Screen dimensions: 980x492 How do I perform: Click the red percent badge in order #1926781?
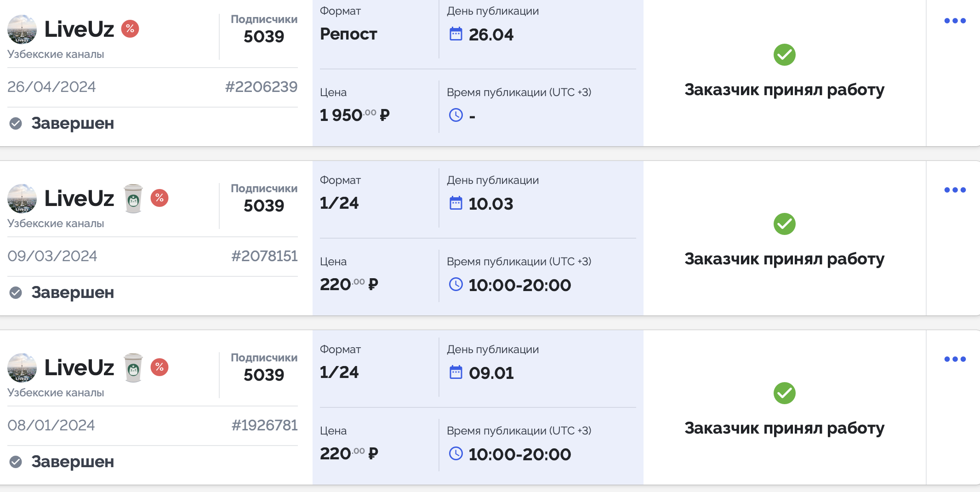[x=160, y=367]
